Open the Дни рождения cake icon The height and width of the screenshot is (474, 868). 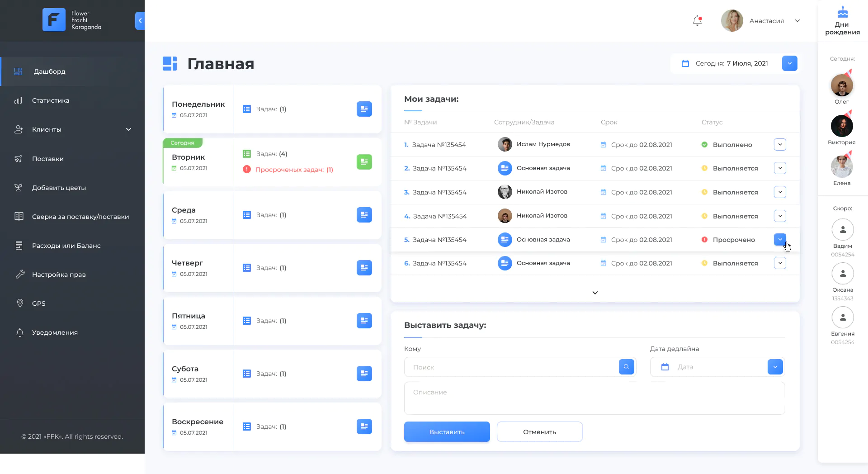pos(842,12)
